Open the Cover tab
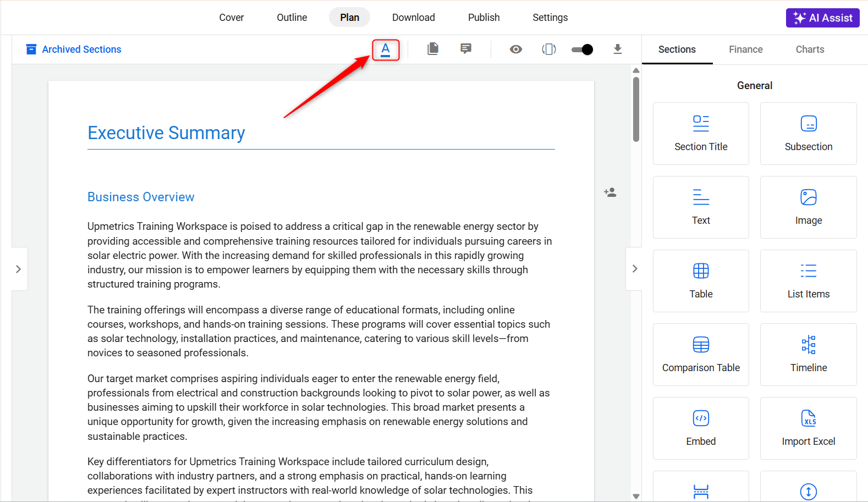Image resolution: width=868 pixels, height=502 pixels. click(232, 18)
